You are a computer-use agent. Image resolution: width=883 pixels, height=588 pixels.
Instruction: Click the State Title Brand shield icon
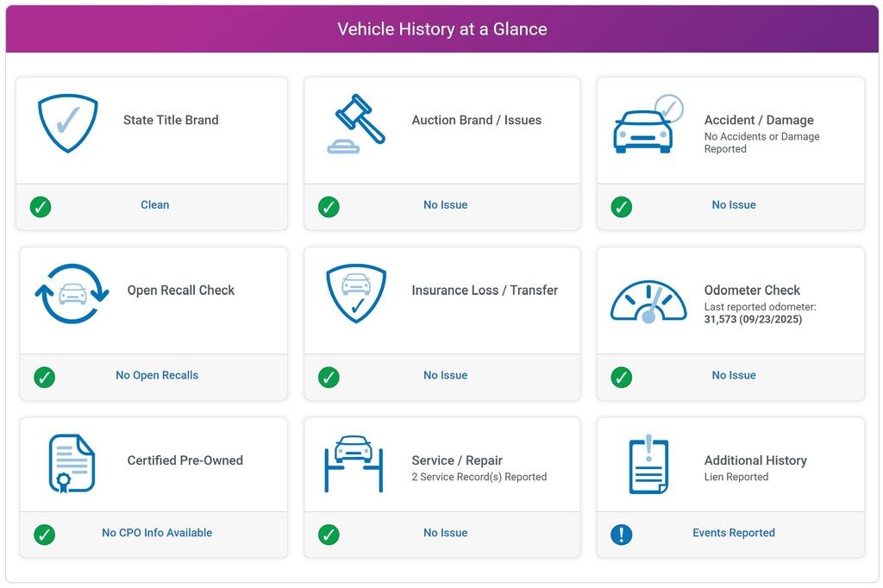[x=67, y=122]
